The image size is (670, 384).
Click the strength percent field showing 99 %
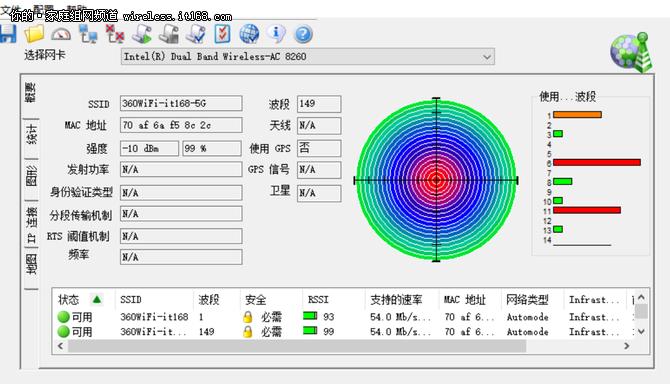pyautogui.click(x=212, y=148)
